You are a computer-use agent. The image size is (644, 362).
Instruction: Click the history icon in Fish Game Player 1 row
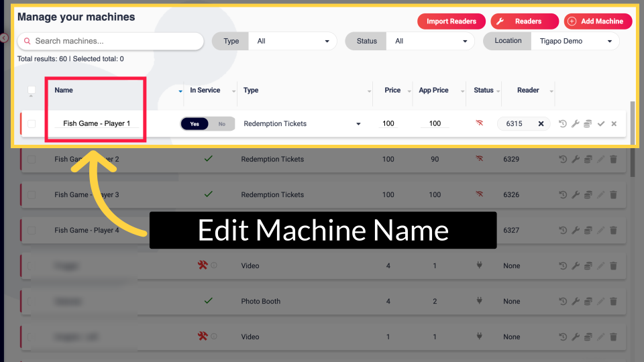563,124
